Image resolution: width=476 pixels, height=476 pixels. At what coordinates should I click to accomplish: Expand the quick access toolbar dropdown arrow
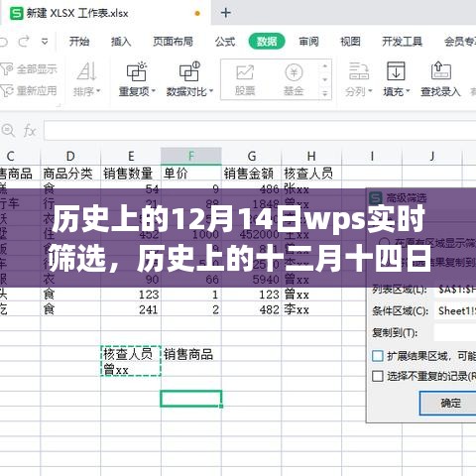(x=45, y=42)
